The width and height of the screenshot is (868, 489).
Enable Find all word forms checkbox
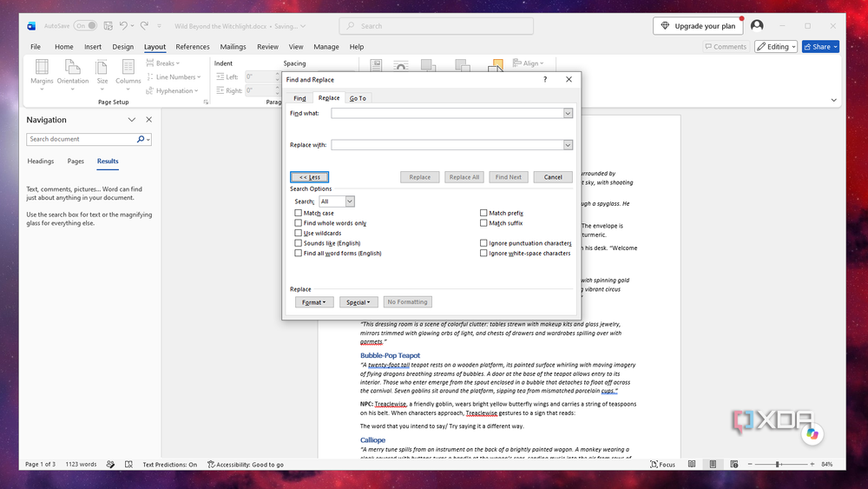click(x=299, y=253)
